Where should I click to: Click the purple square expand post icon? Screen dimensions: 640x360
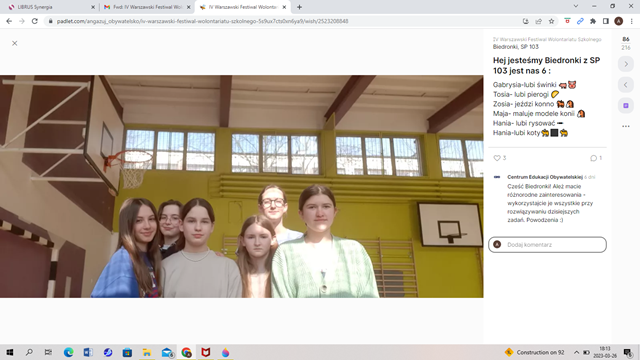pos(626,106)
